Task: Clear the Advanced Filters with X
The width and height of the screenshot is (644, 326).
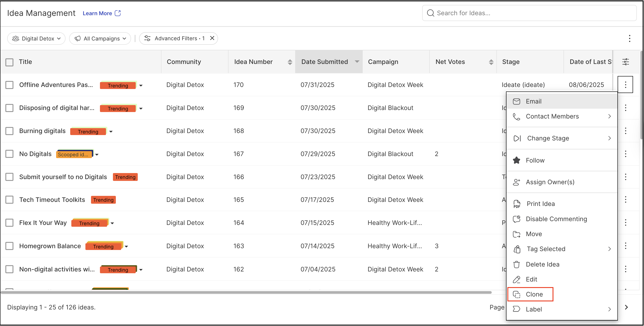Action: [x=212, y=38]
